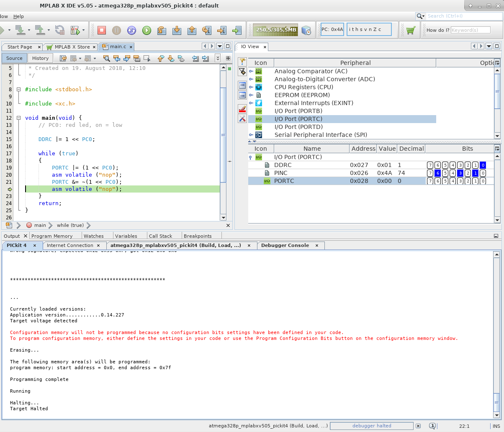
Task: Toggle Rectangular Selection in editor toolbar
Action: coord(147,58)
